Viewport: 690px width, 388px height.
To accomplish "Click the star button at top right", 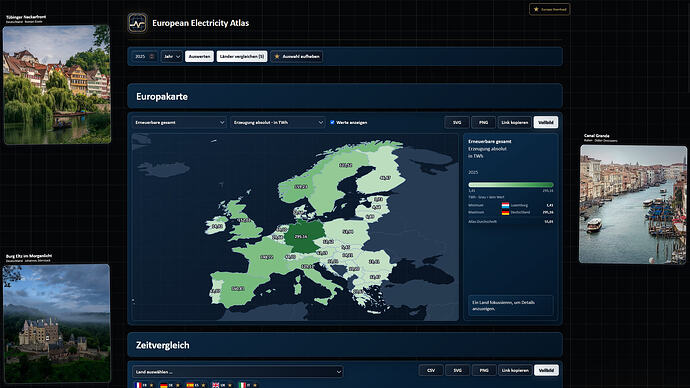I will (550, 9).
